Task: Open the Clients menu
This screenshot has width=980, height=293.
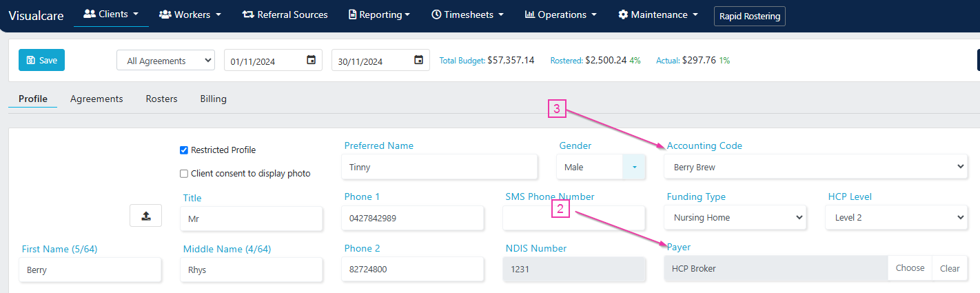Action: click(x=111, y=14)
